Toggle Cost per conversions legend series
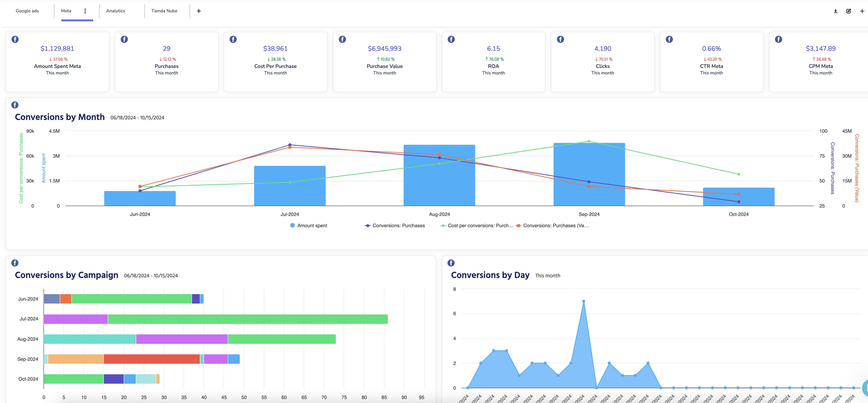868x403 pixels. [x=476, y=226]
